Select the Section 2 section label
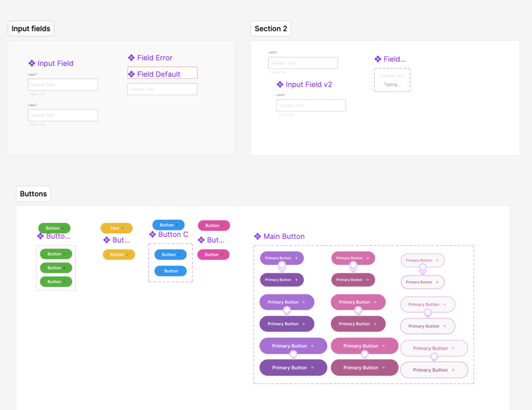This screenshot has width=532, height=410. [x=271, y=29]
